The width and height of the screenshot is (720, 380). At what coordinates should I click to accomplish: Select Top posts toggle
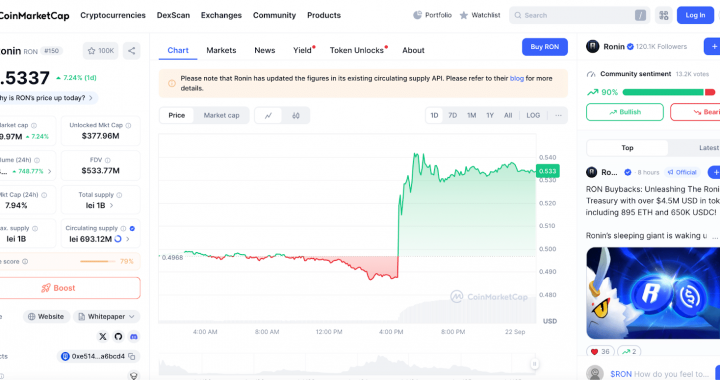pyautogui.click(x=627, y=148)
